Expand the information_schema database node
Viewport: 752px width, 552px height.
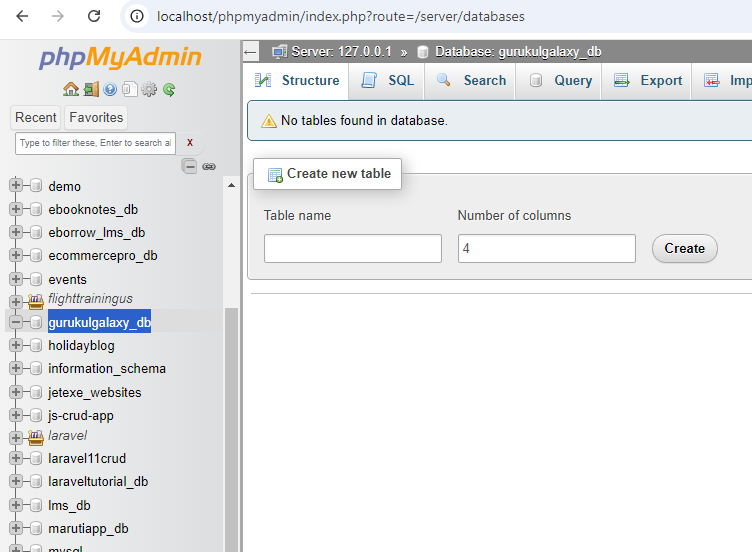pyautogui.click(x=16, y=368)
